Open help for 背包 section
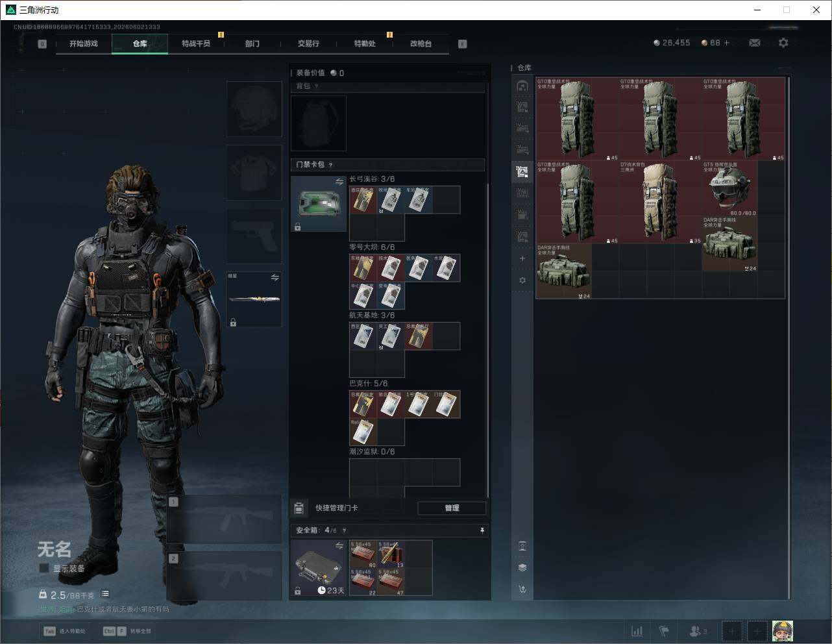Image resolution: width=832 pixels, height=644 pixels. (316, 86)
